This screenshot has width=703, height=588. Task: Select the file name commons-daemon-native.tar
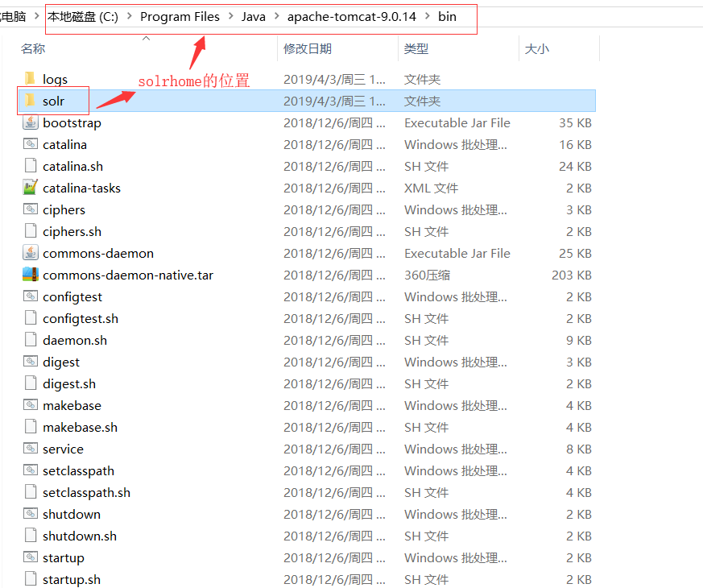[x=128, y=275]
